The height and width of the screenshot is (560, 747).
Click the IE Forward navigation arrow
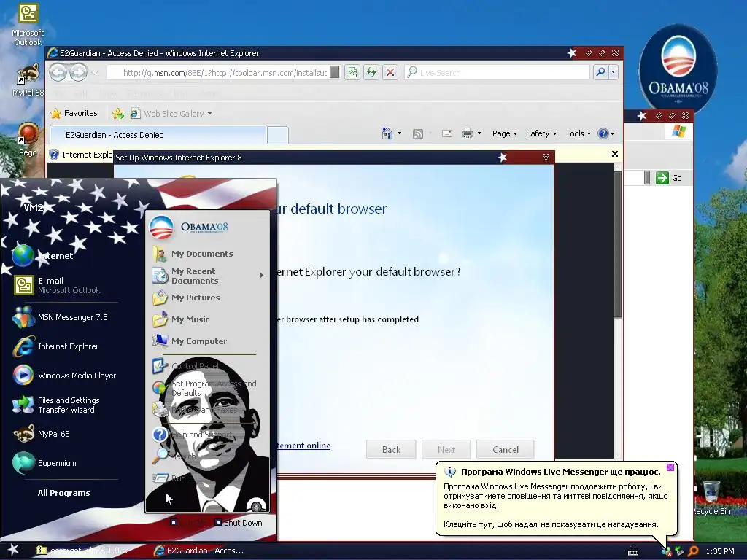pyautogui.click(x=79, y=73)
